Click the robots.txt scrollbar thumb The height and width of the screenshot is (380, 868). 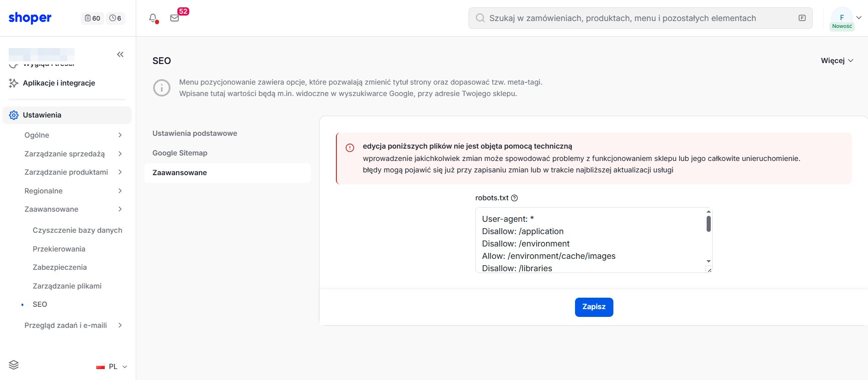point(708,224)
